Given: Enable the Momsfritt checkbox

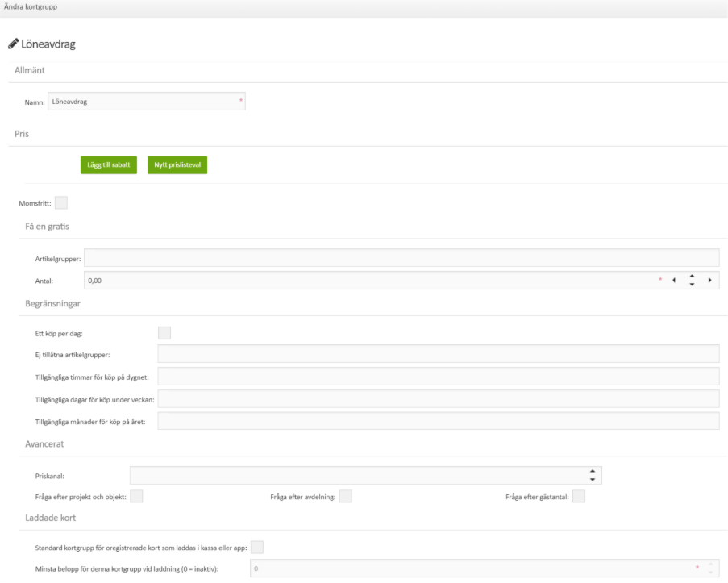Looking at the screenshot, I should (x=60, y=204).
